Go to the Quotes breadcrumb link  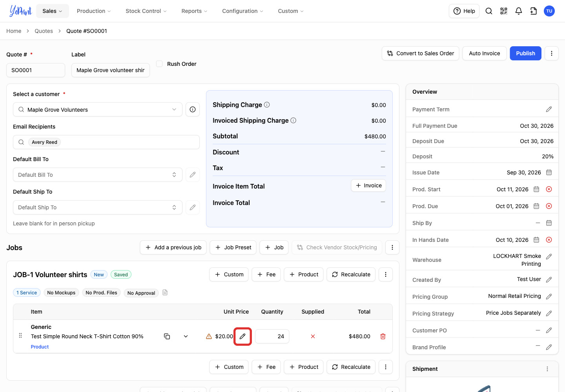44,31
